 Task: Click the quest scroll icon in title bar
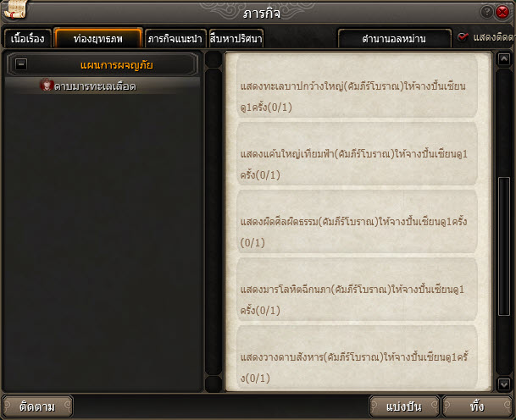15,9
